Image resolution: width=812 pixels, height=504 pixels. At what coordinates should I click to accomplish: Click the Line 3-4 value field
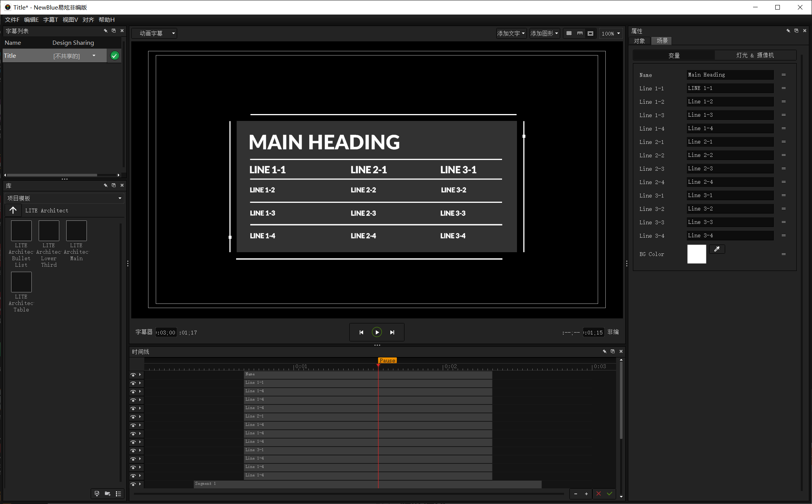730,235
